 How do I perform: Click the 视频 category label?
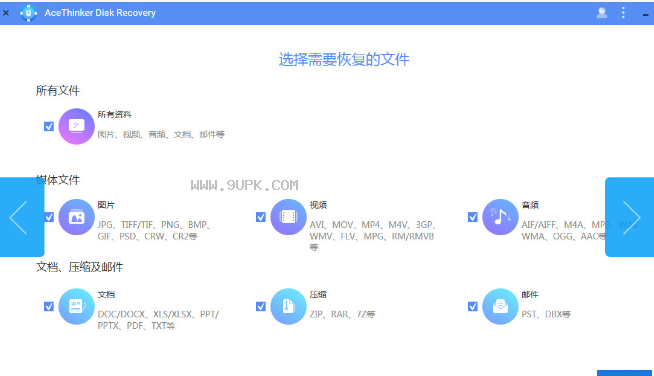click(318, 205)
